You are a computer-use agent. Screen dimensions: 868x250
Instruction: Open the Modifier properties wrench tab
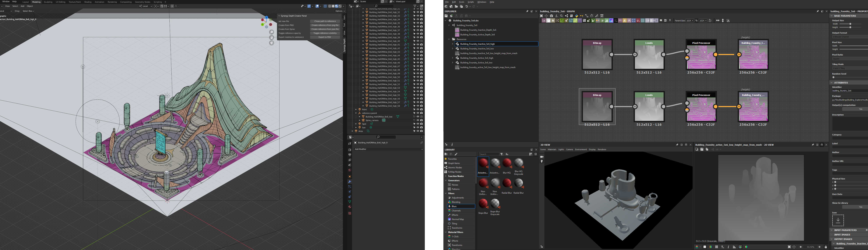coord(350,182)
